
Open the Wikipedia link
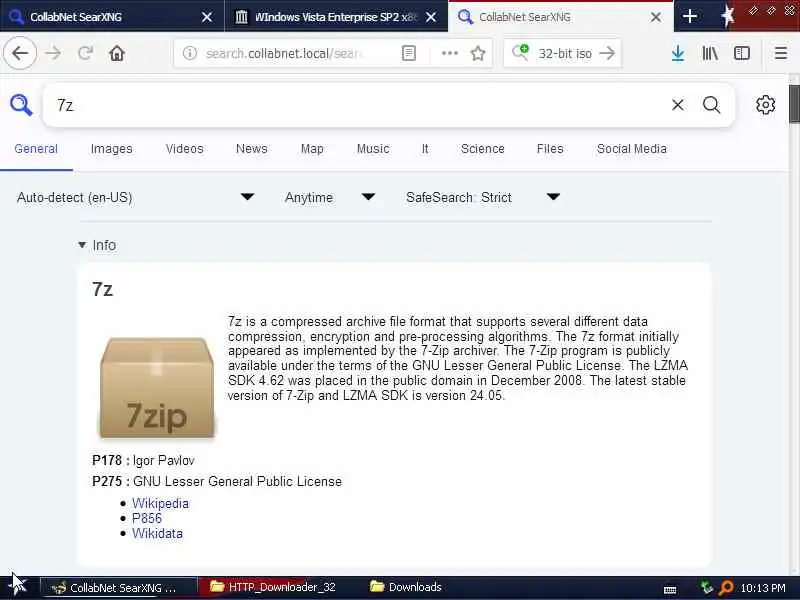(160, 503)
